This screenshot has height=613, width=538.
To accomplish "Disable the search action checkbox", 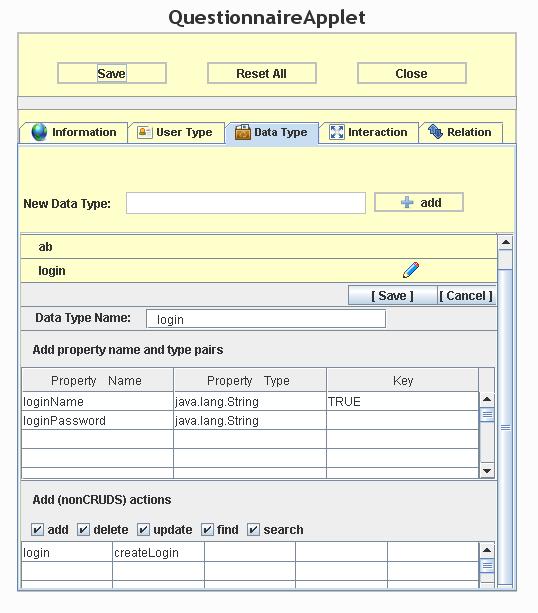I will [x=253, y=530].
